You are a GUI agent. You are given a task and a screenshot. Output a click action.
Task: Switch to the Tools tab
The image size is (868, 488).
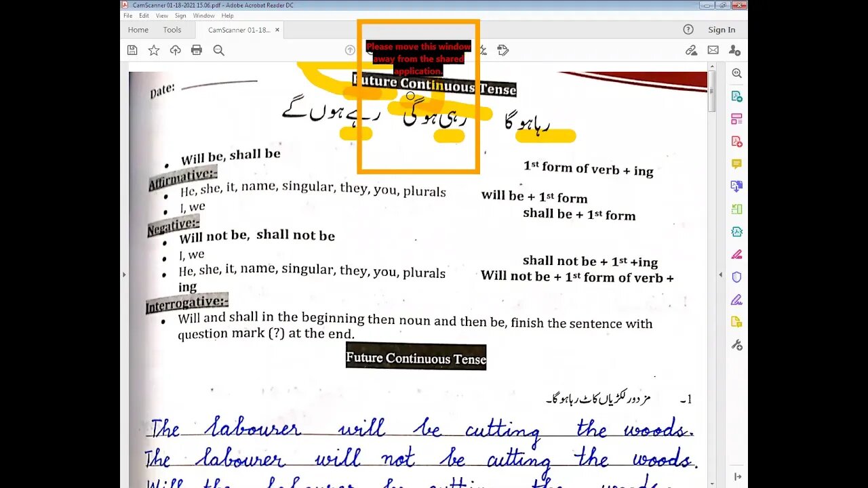point(172,30)
